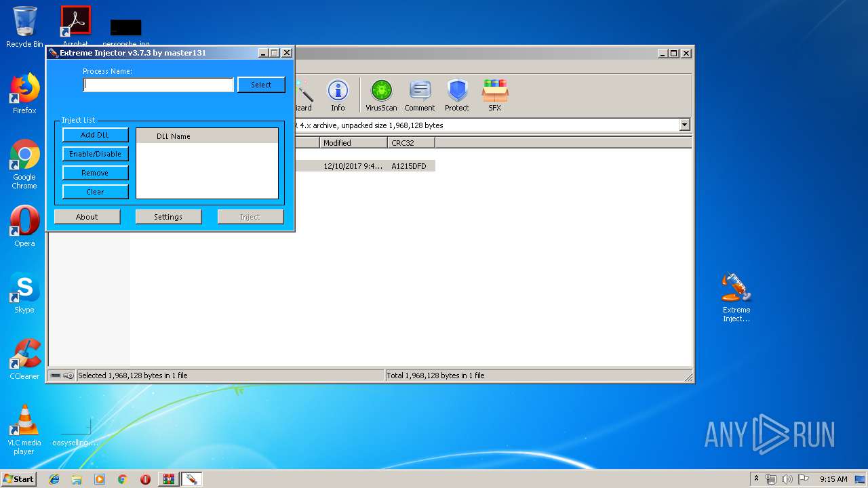Click Remove button in Inject List
Viewport: 868px width, 488px height.
point(95,173)
